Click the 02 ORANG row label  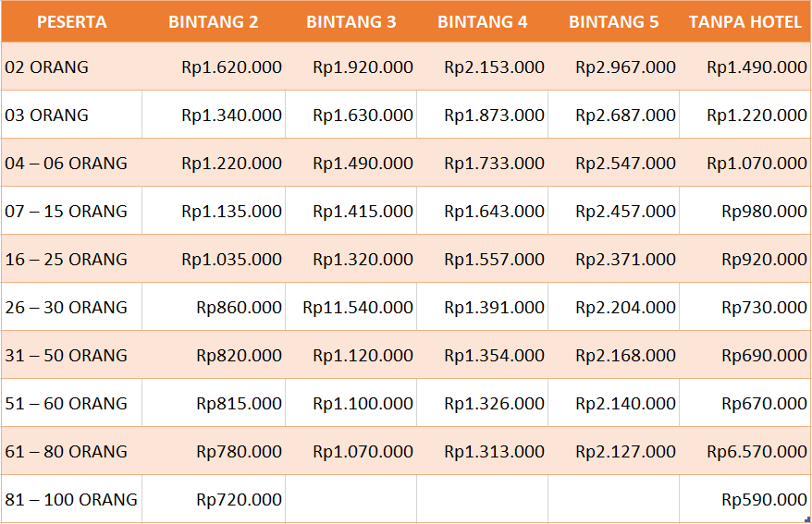47,67
